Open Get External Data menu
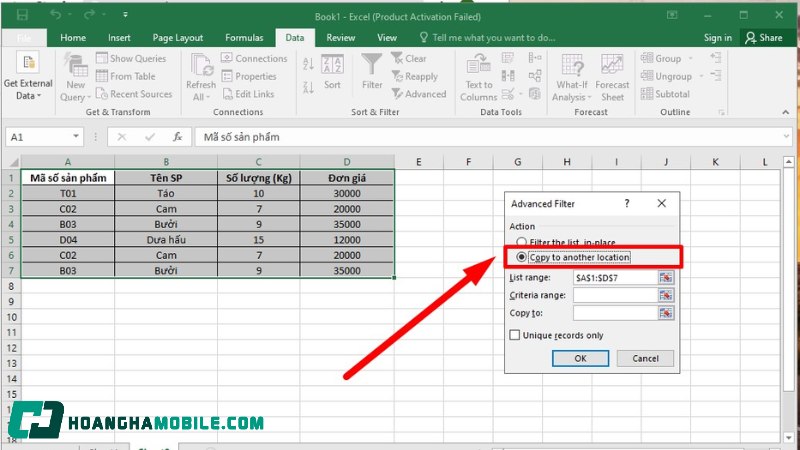 click(x=28, y=77)
